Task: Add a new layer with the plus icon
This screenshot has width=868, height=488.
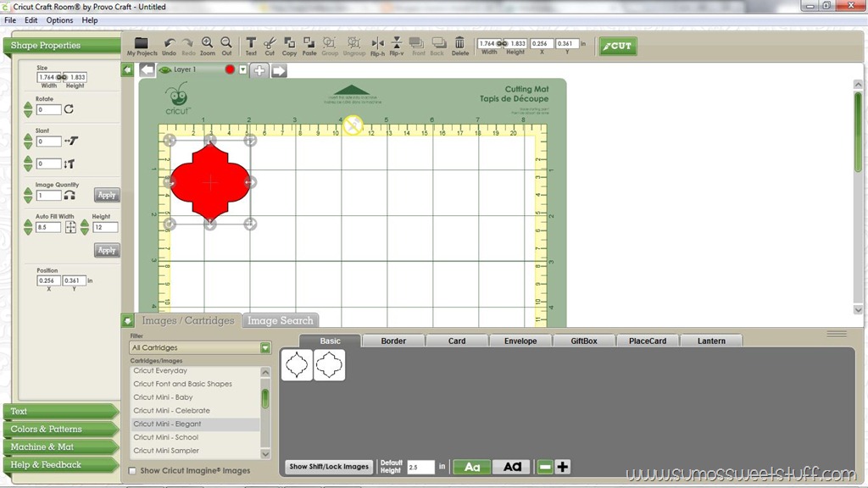Action: (259, 70)
